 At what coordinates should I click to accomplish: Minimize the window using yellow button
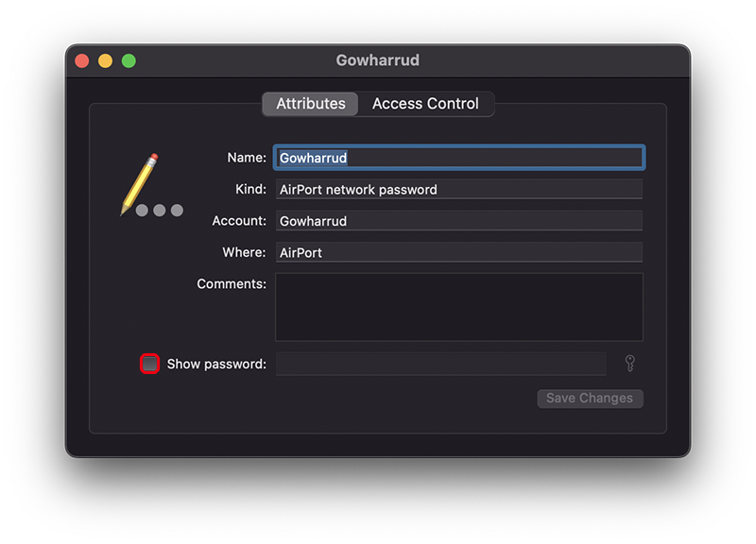(105, 60)
